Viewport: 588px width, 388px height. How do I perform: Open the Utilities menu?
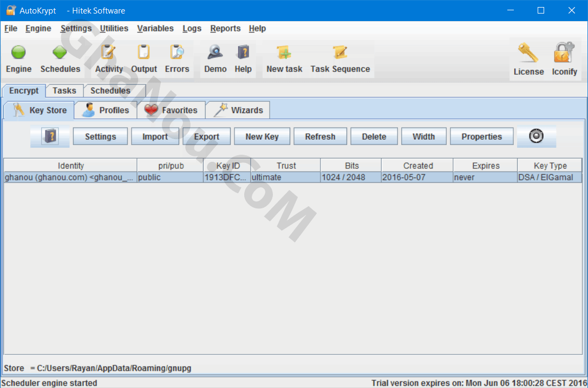114,29
